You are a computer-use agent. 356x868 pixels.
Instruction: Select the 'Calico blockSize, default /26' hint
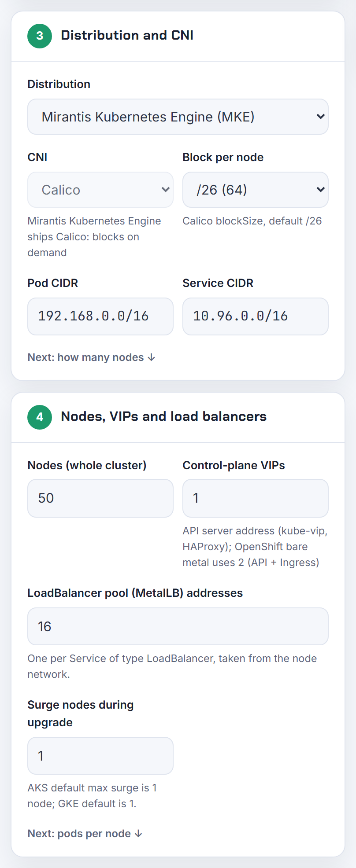click(x=252, y=221)
